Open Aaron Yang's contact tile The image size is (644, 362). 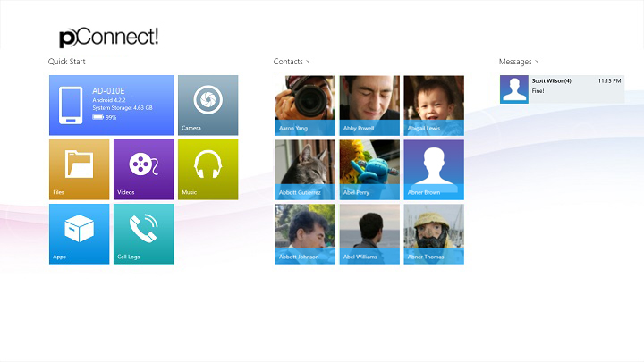[305, 105]
